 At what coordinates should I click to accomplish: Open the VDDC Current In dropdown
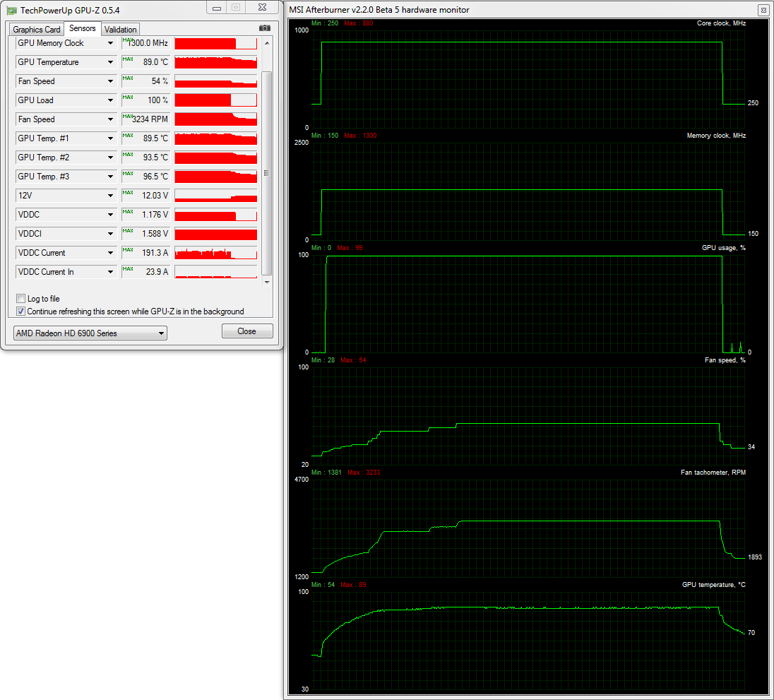(x=110, y=272)
